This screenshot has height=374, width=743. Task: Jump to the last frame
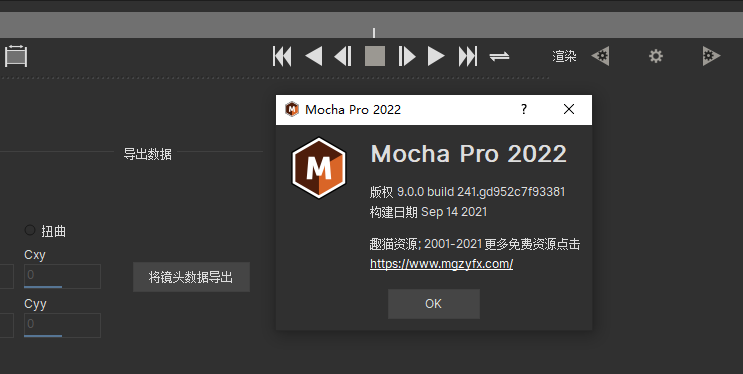(468, 56)
